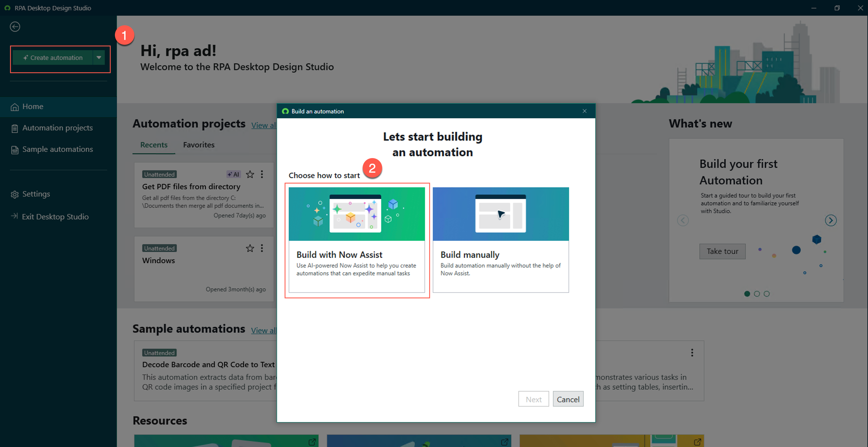Click View all link for Automation projects

(x=264, y=125)
